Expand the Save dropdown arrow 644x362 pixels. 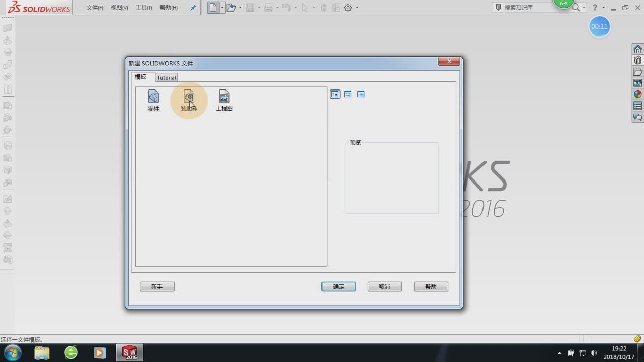click(259, 8)
